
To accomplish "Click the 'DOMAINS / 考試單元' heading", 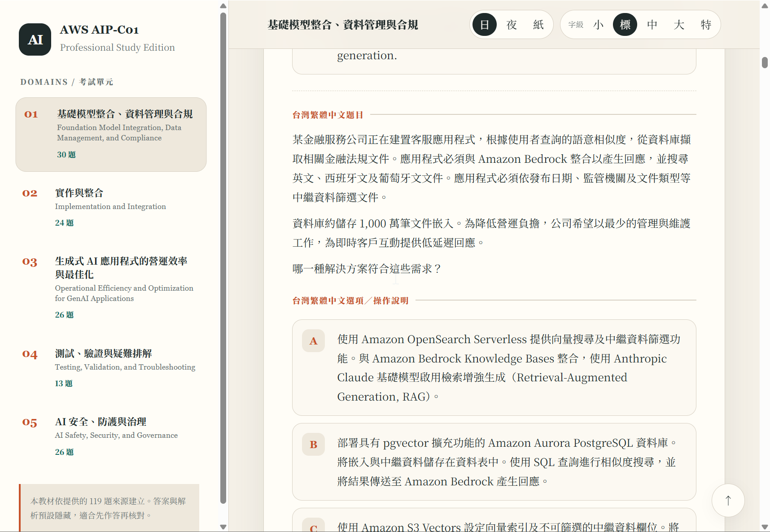I will pos(67,82).
